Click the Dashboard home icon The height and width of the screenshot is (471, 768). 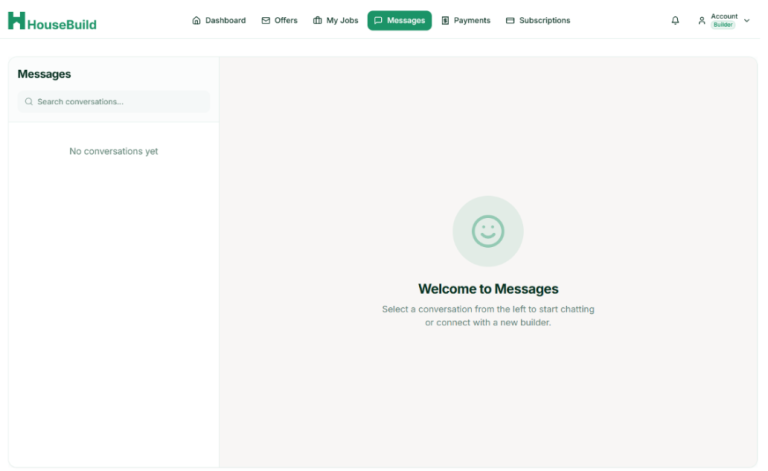click(x=196, y=20)
